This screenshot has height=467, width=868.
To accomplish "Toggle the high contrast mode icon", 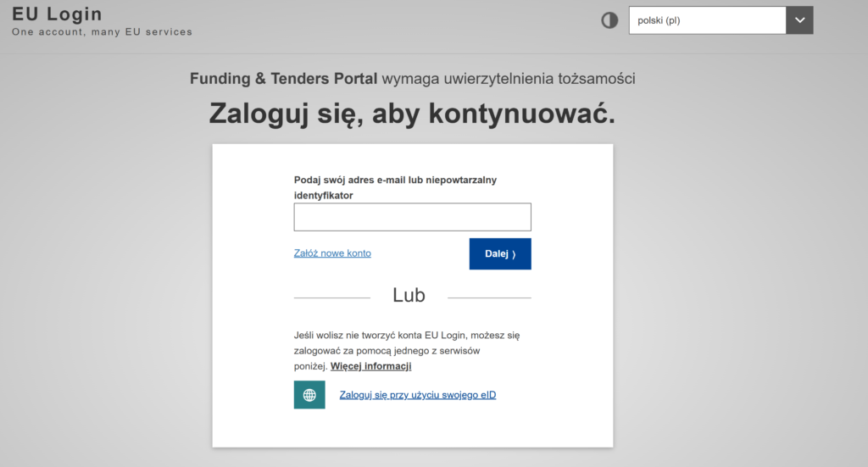I will [x=609, y=20].
